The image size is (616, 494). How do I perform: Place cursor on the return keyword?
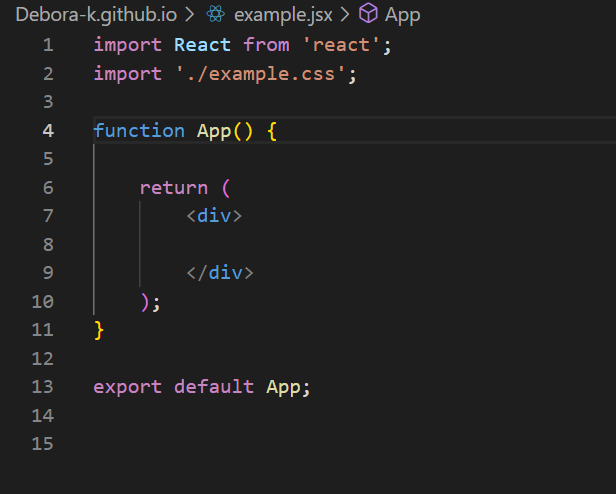(x=174, y=188)
